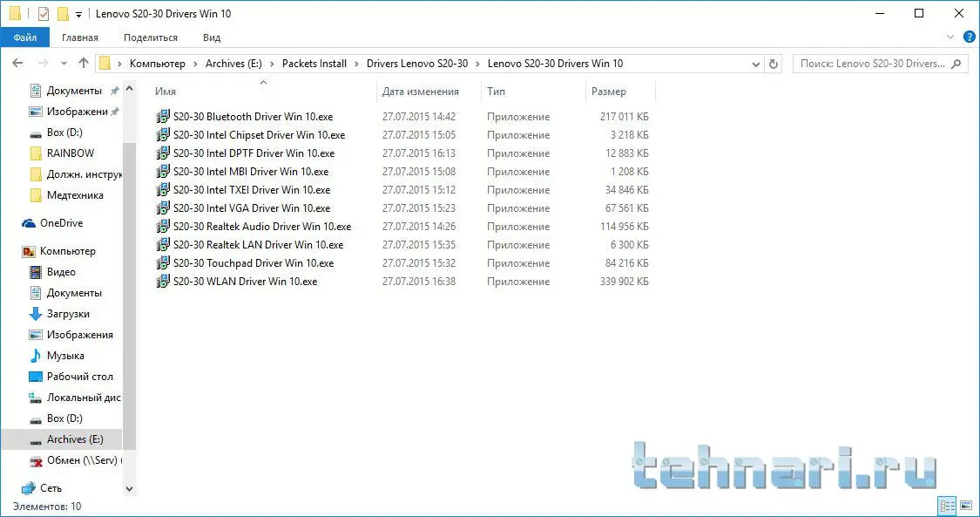Click the Intel Chipset Driver file icon

click(x=163, y=134)
